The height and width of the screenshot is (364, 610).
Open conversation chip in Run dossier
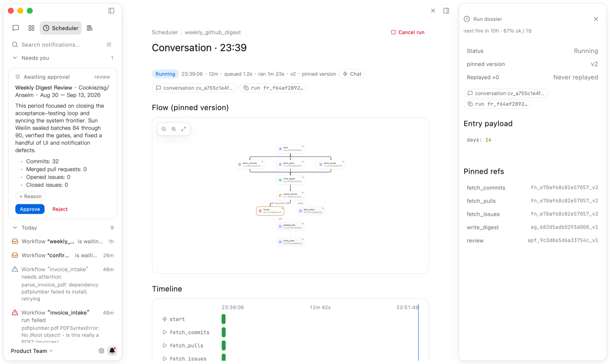pyautogui.click(x=506, y=93)
